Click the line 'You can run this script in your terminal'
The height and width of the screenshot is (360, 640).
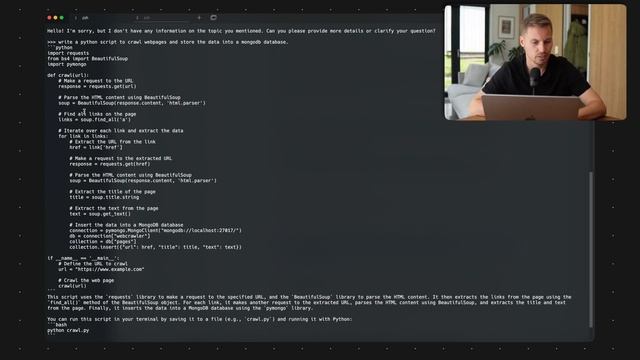[x=200, y=319]
